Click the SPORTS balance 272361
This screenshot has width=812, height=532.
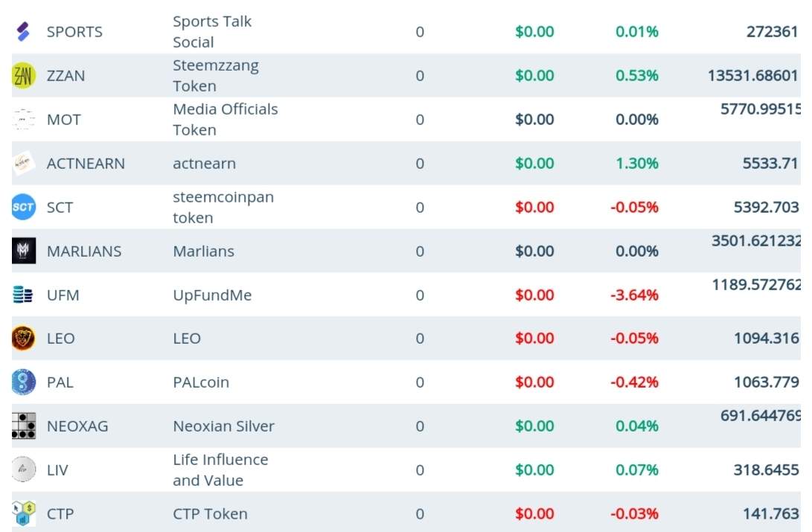(772, 32)
